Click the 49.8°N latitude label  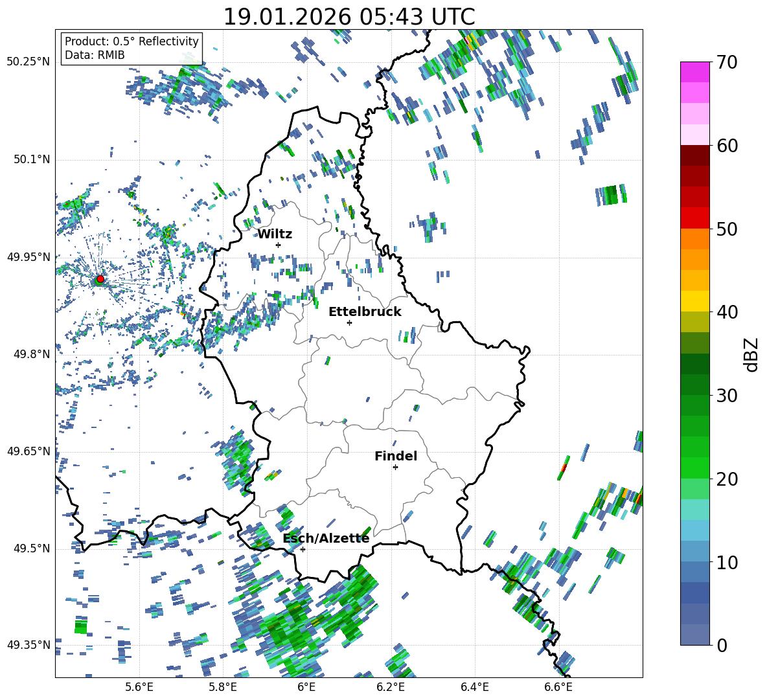tap(32, 354)
